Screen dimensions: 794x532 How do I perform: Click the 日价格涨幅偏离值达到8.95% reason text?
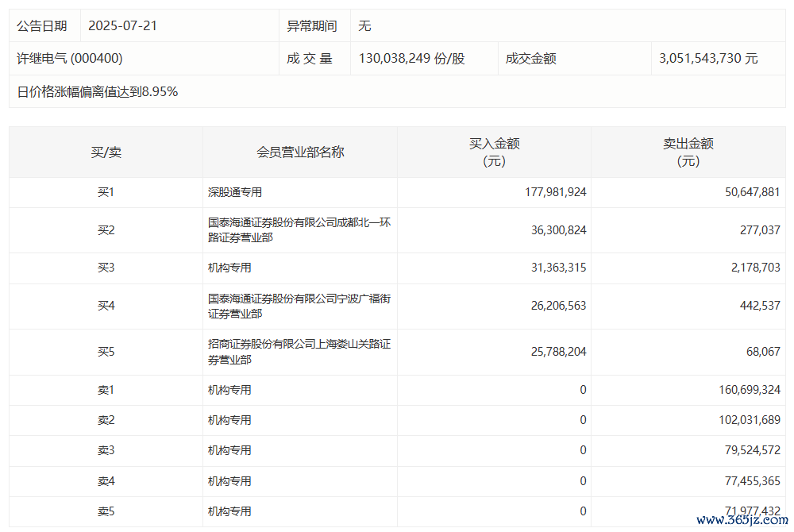[x=98, y=92]
